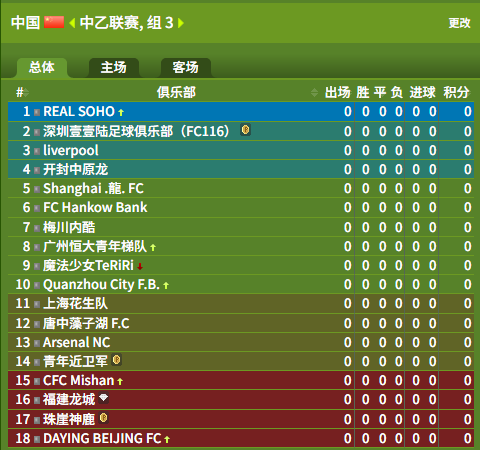Select the 总体 tab
Viewport: 480px width, 450px height.
coord(42,68)
